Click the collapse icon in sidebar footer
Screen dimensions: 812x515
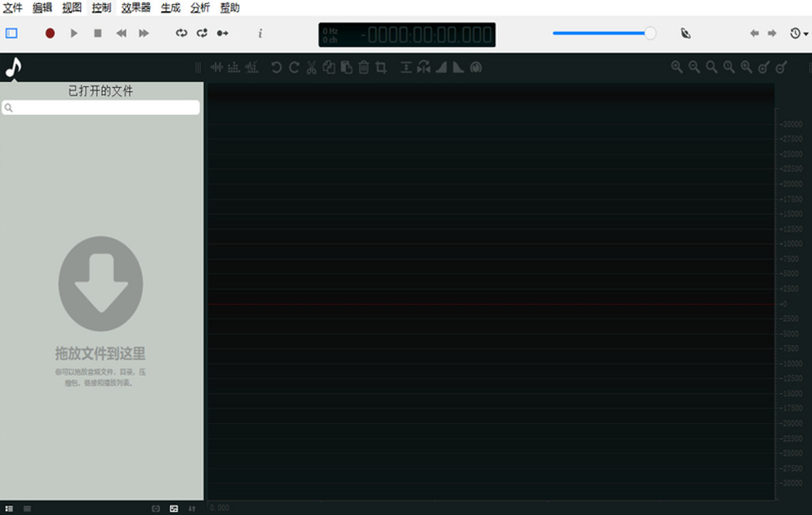click(x=156, y=509)
